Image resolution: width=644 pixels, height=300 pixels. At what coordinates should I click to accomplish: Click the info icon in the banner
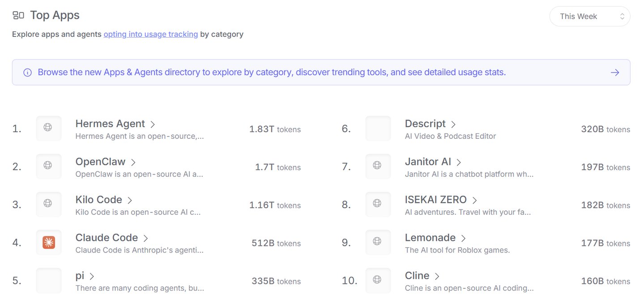click(27, 73)
